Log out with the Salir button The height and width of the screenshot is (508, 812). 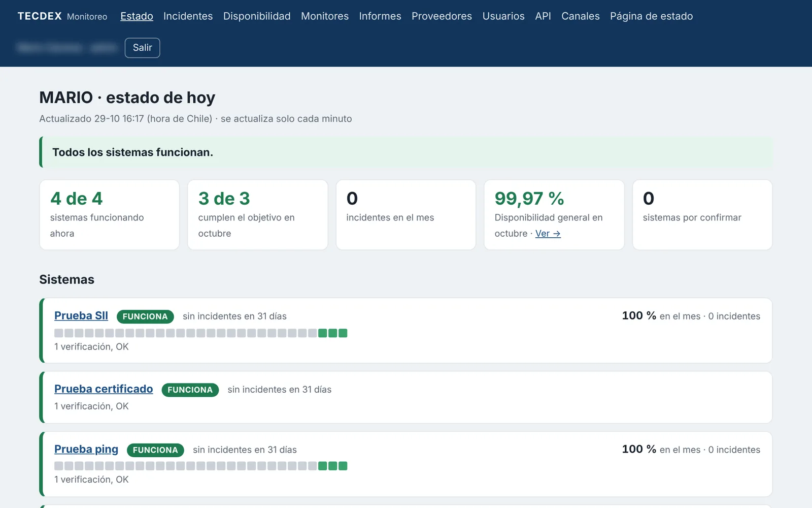tap(142, 48)
